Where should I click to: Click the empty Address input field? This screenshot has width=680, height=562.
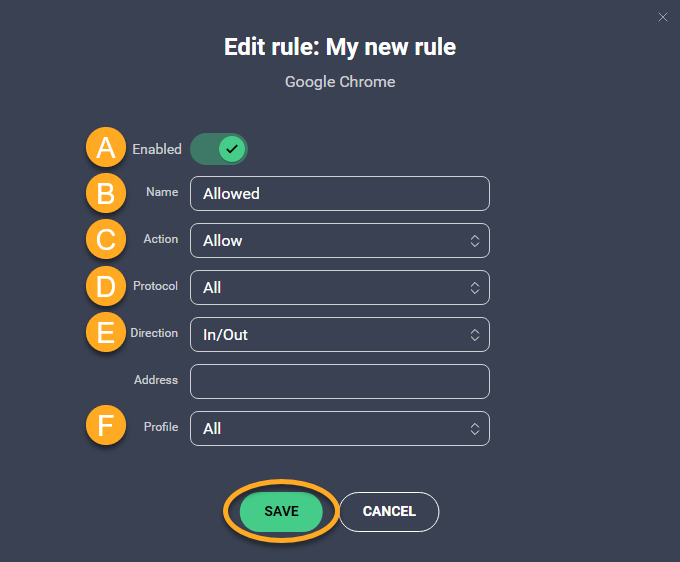pos(339,381)
